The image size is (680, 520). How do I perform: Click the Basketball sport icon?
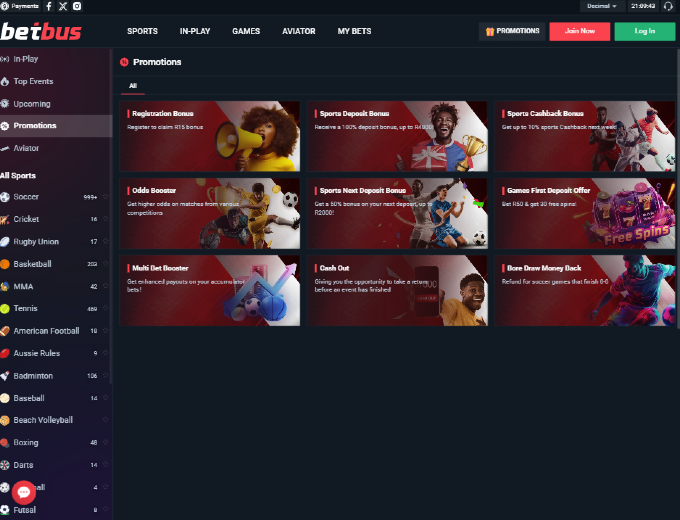[5, 264]
